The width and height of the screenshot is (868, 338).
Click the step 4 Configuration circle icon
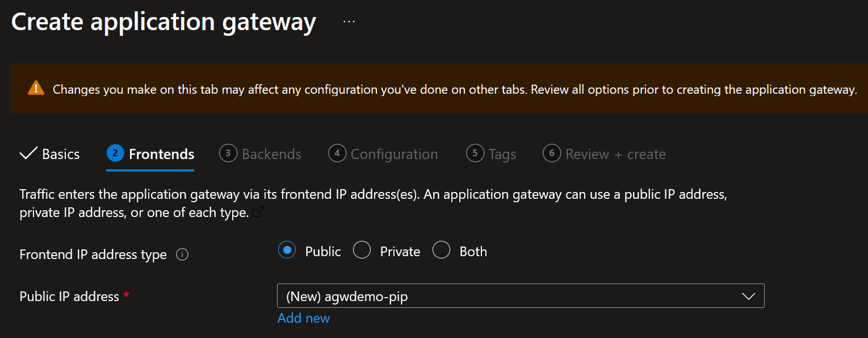pyautogui.click(x=337, y=153)
